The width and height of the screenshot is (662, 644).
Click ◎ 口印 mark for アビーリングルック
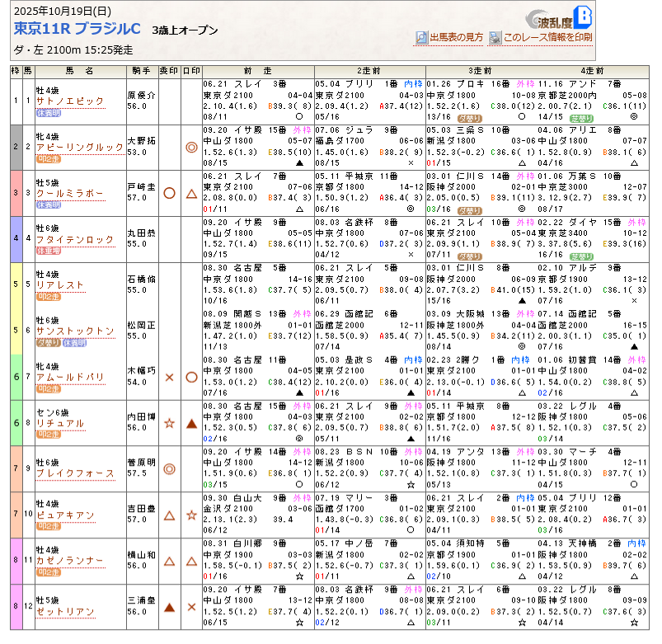[x=192, y=148]
